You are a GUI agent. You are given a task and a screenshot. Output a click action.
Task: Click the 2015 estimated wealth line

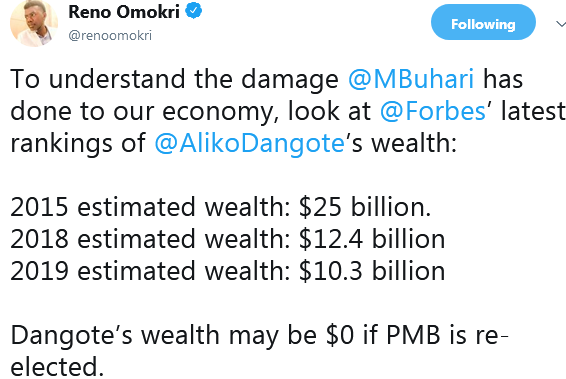pos(221,207)
